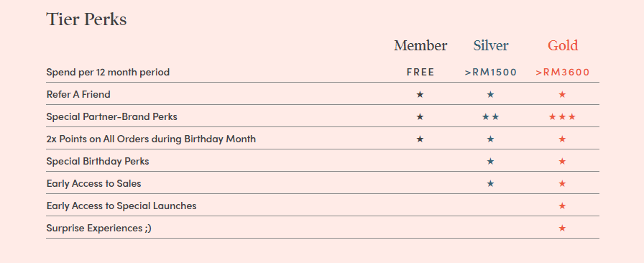The width and height of the screenshot is (644, 263).
Task: Click the >RM3600 Gold spend threshold
Action: pyautogui.click(x=563, y=73)
